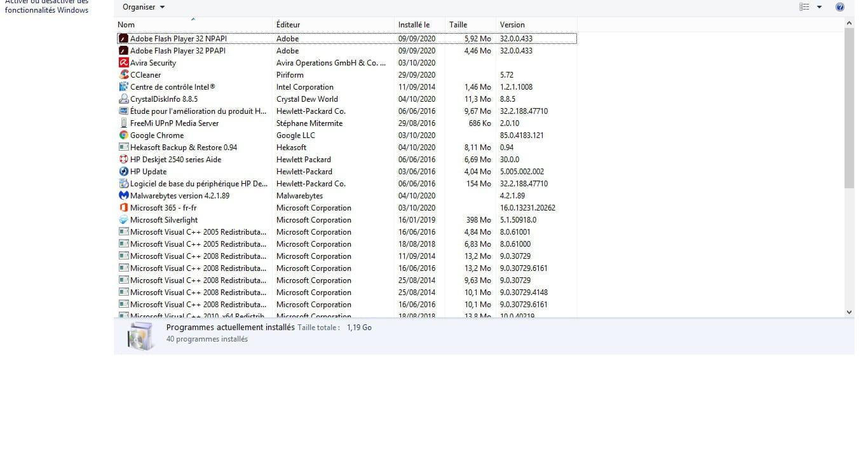The width and height of the screenshot is (868, 463).
Task: Click the 40 programmes installés status text
Action: 207,339
